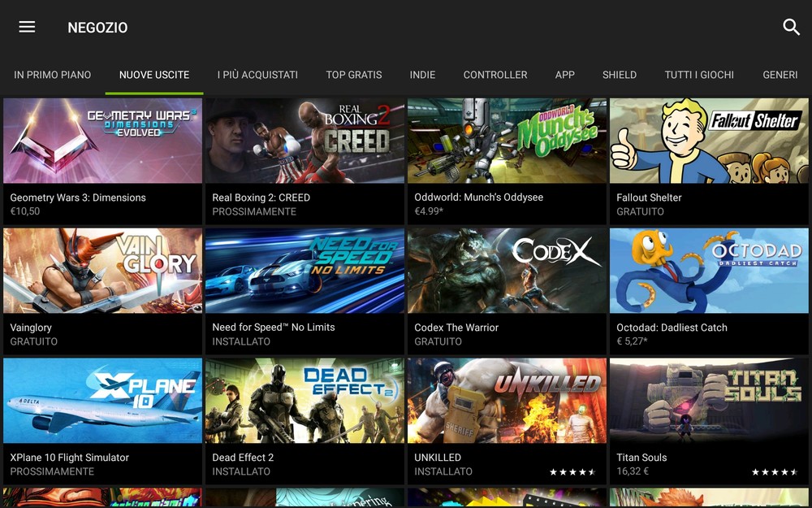Open the XPlane 10 artwork
This screenshot has height=508, width=812.
coord(102,401)
